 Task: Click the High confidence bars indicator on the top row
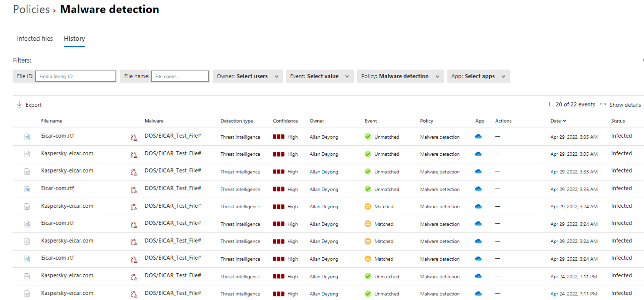tap(279, 136)
